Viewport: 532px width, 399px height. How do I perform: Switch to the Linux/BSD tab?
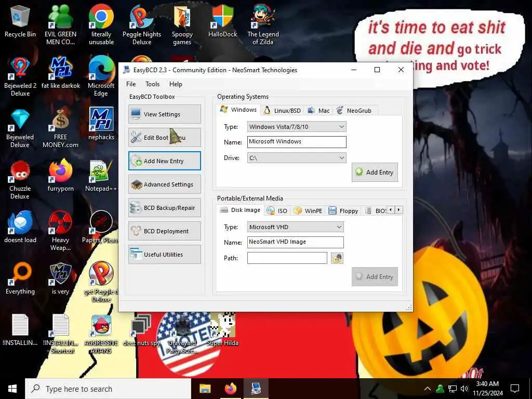click(282, 111)
